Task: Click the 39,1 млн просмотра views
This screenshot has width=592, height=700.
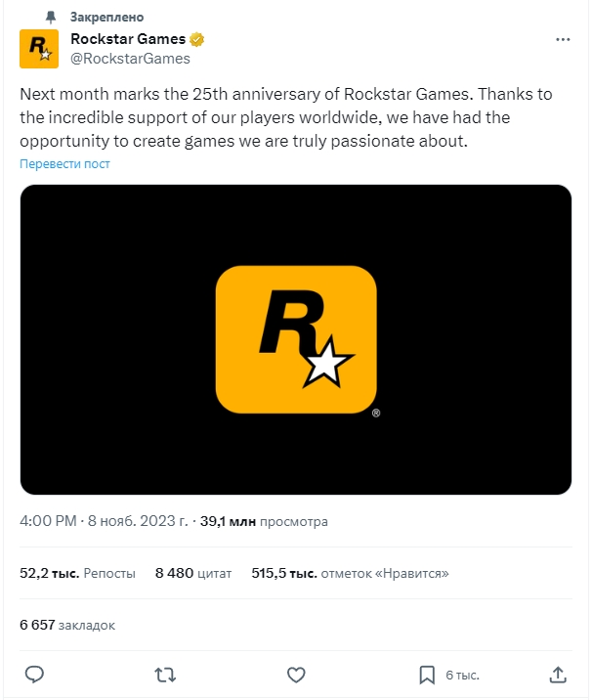Action: pos(264,521)
